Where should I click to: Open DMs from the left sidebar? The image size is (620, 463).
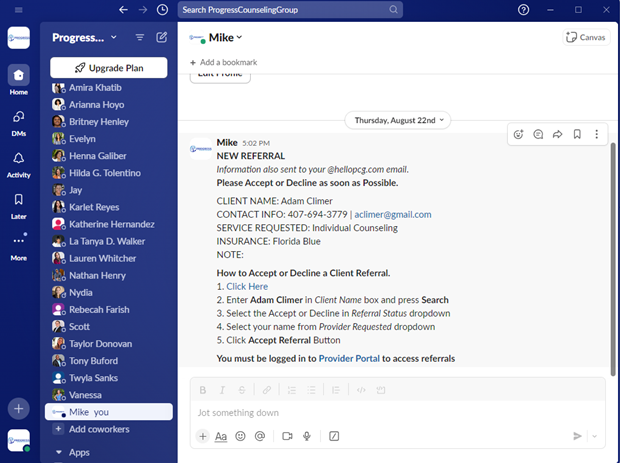pos(18,121)
